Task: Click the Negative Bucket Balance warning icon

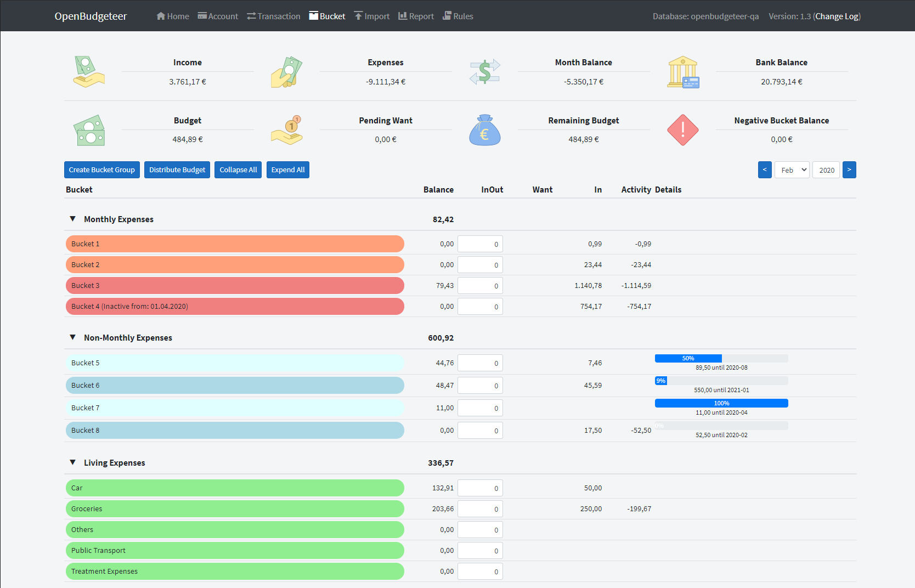Action: tap(683, 130)
